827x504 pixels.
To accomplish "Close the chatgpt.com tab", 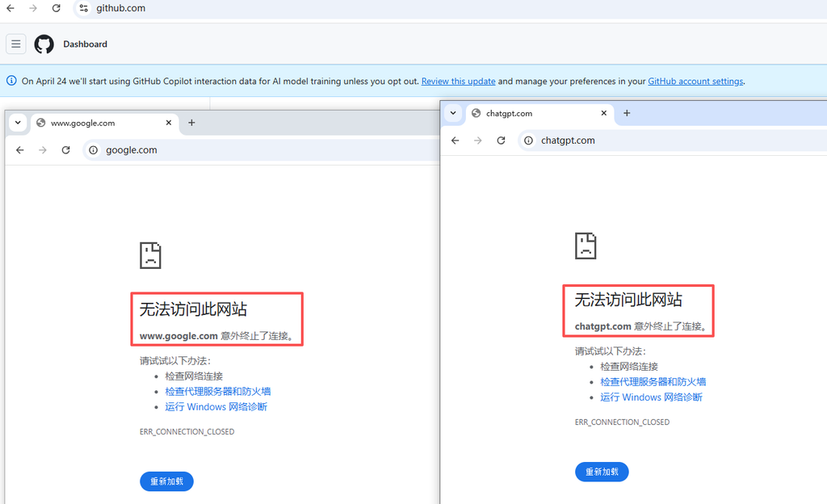I will pyautogui.click(x=604, y=113).
